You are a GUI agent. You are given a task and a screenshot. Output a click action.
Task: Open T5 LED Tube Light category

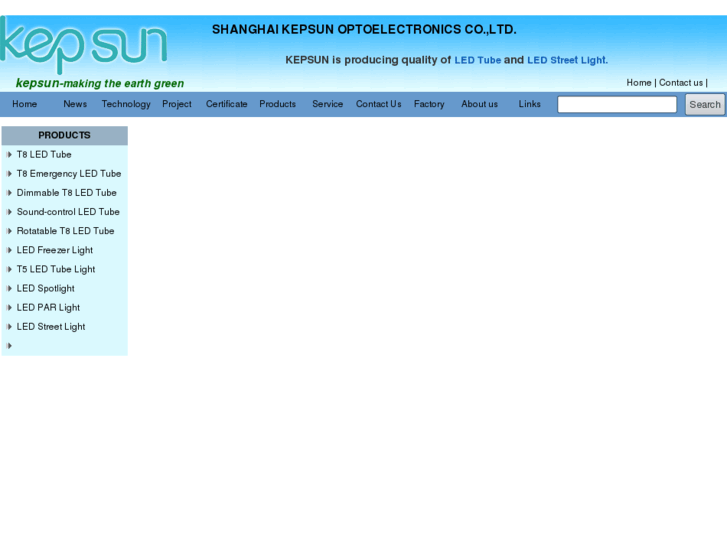(56, 269)
